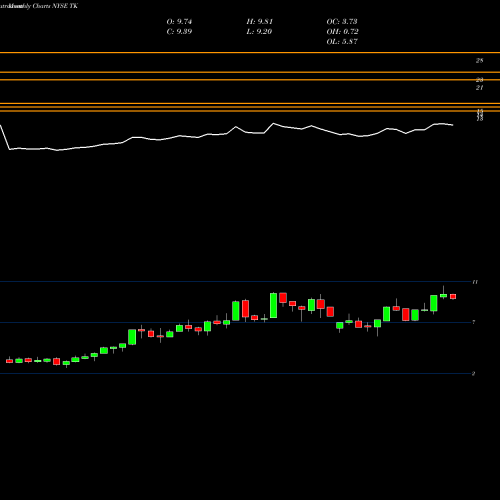Click the Charts NYSE TK title text
Screen dimensions: 500x500
(x=55, y=6)
